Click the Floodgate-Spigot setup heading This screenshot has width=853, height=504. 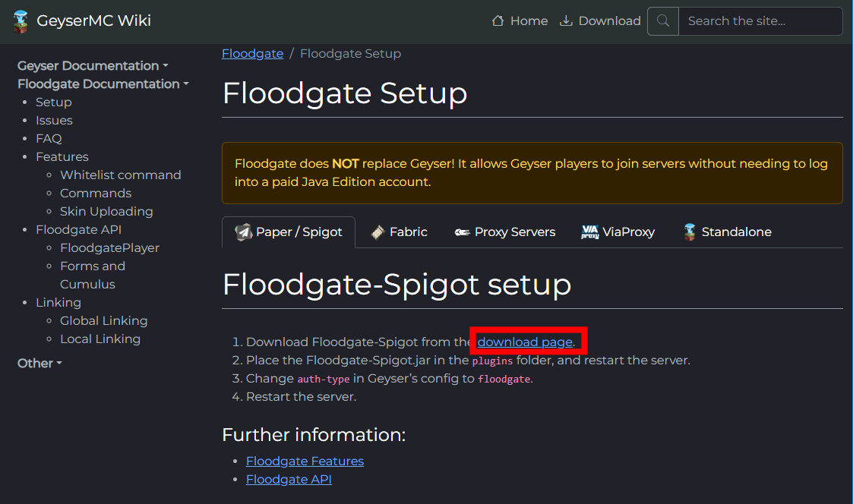(x=397, y=285)
